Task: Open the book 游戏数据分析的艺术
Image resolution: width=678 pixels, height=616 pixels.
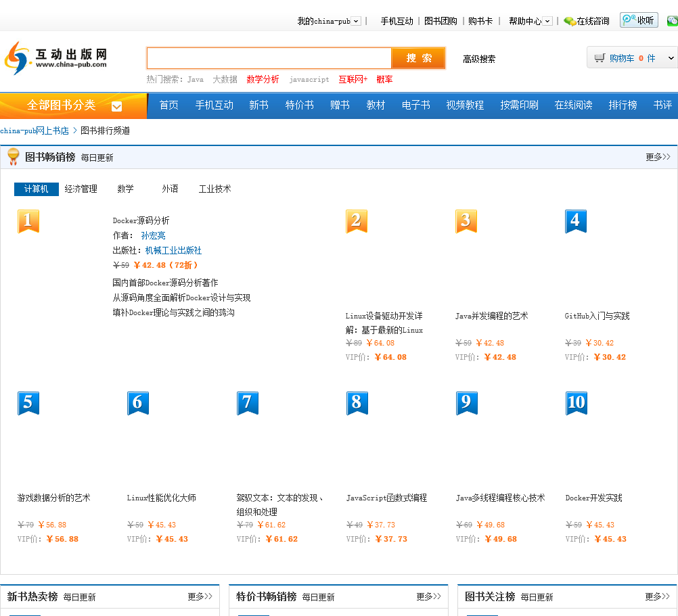Action: (x=54, y=498)
